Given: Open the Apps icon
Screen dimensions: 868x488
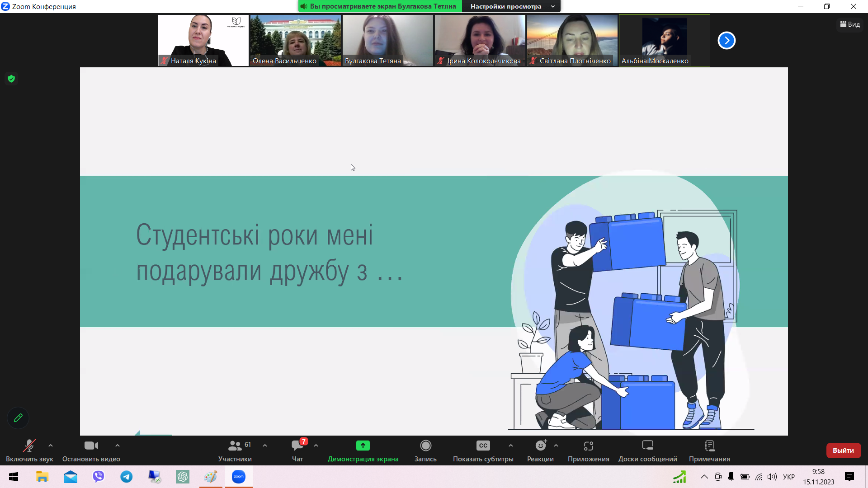Looking at the screenshot, I should (588, 446).
